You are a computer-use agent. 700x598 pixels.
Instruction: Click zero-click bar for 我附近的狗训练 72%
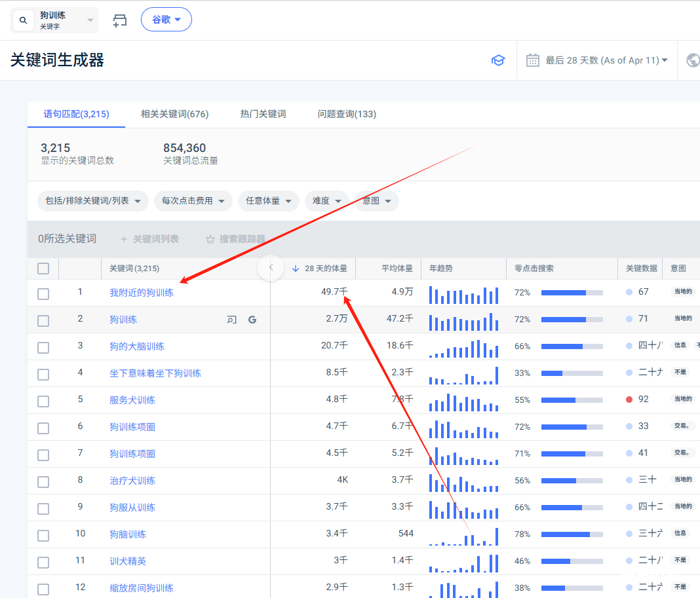tap(572, 293)
